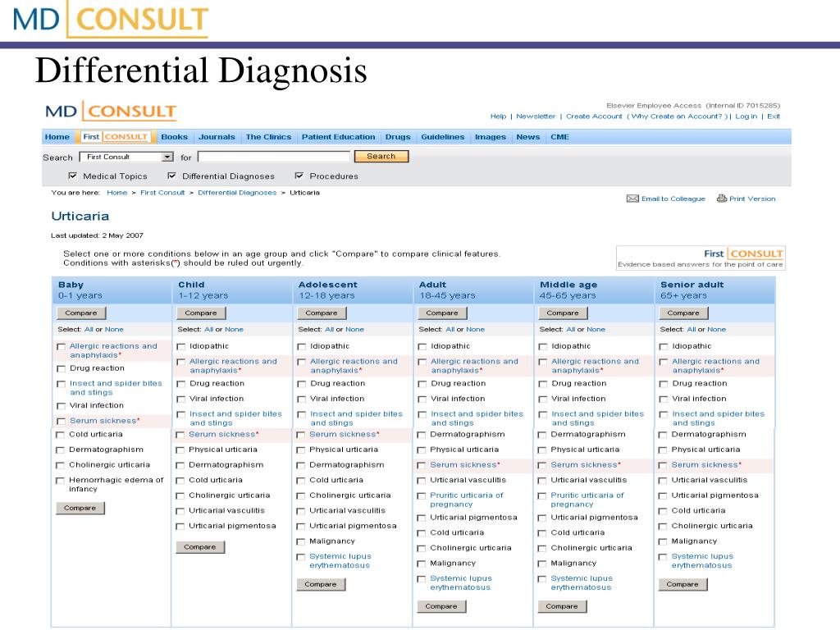Viewport: 840px width, 630px height.
Task: Click the bottom Compare button in Child column
Action: tap(200, 547)
